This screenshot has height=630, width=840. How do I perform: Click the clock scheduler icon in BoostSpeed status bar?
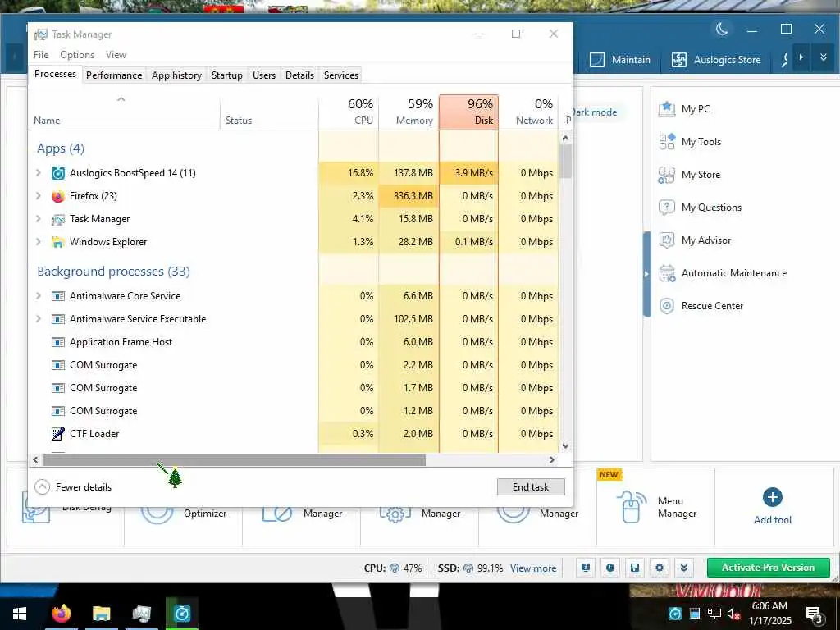point(610,568)
